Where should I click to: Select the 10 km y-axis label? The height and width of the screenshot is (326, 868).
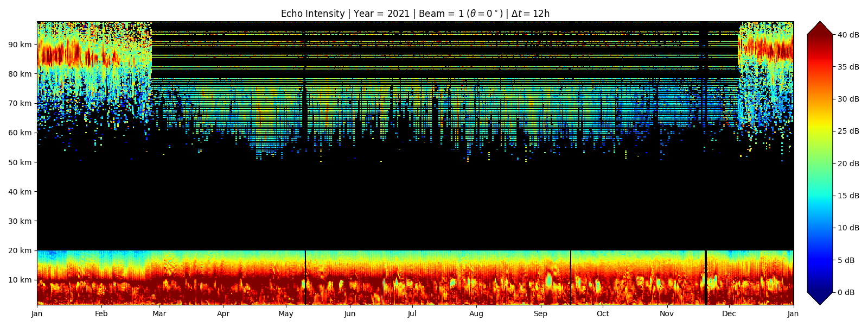point(21,280)
